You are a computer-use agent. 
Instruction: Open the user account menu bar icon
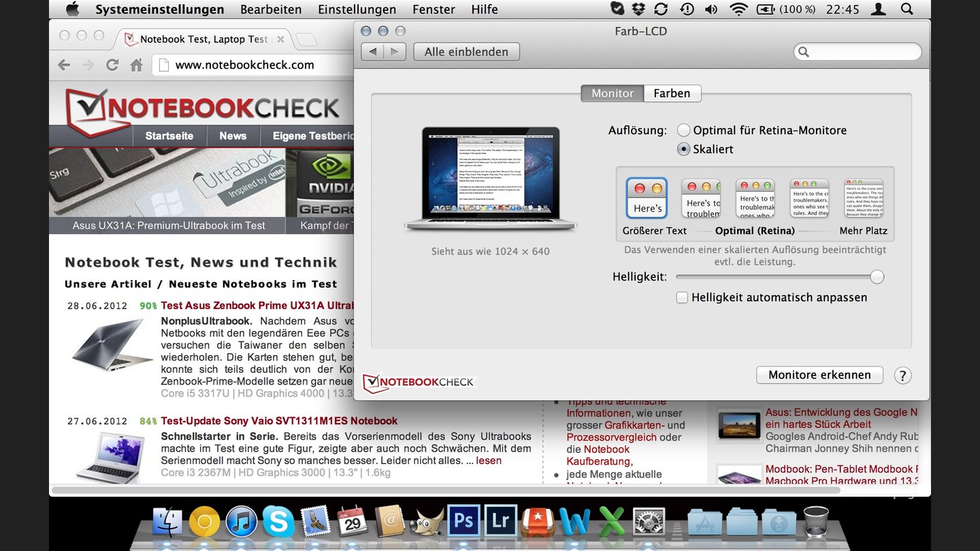point(879,9)
